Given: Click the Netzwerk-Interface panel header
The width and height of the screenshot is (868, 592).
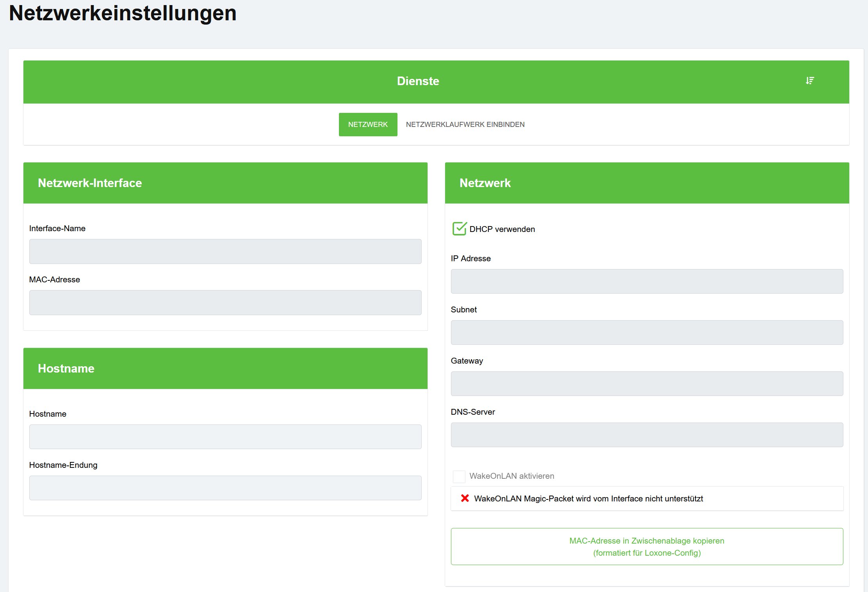Looking at the screenshot, I should tap(90, 183).
